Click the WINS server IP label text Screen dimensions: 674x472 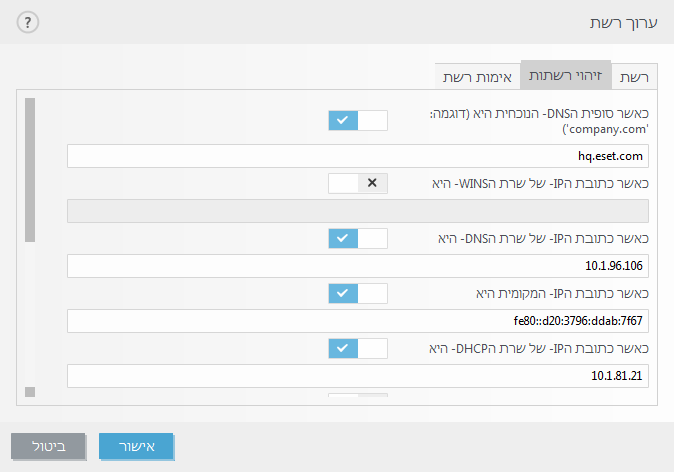[x=540, y=184]
